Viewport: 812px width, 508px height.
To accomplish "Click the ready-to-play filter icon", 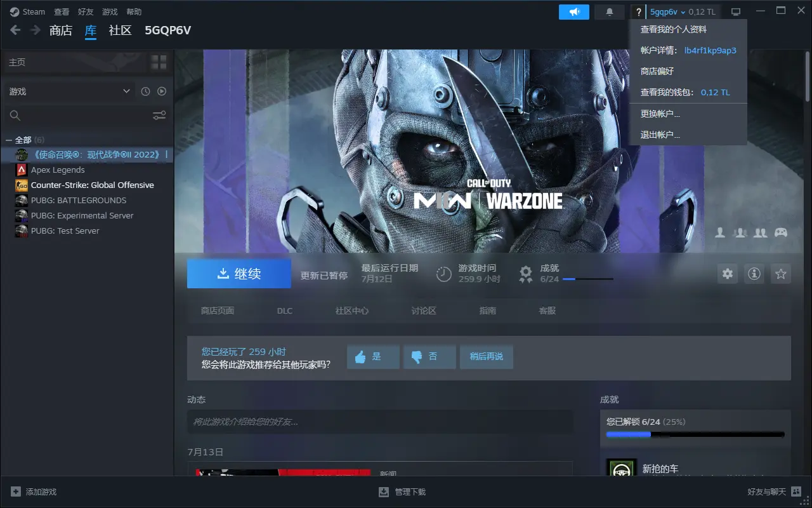I will pyautogui.click(x=162, y=91).
